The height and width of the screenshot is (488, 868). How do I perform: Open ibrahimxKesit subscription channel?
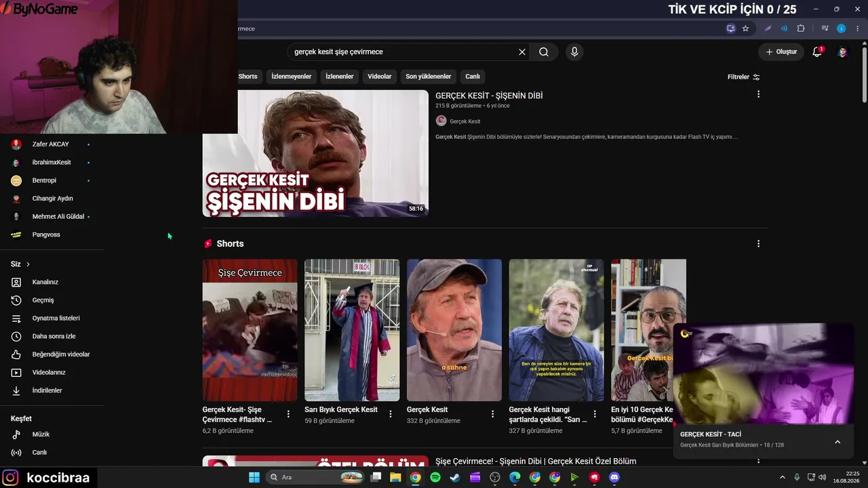[52, 163]
